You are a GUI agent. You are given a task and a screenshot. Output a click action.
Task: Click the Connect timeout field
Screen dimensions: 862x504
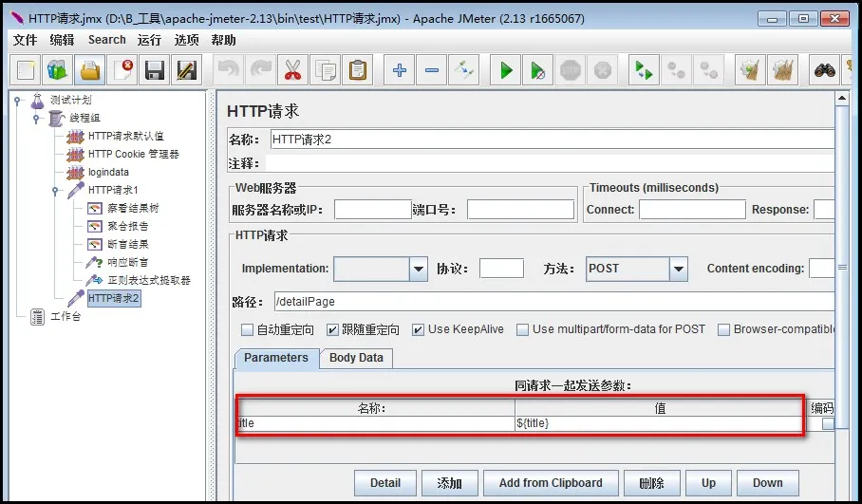692,210
